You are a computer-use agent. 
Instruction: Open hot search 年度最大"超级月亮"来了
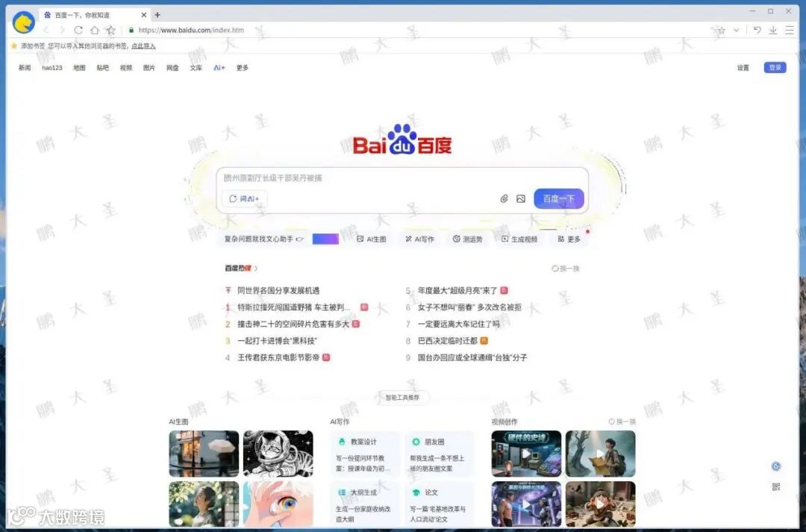click(x=457, y=290)
